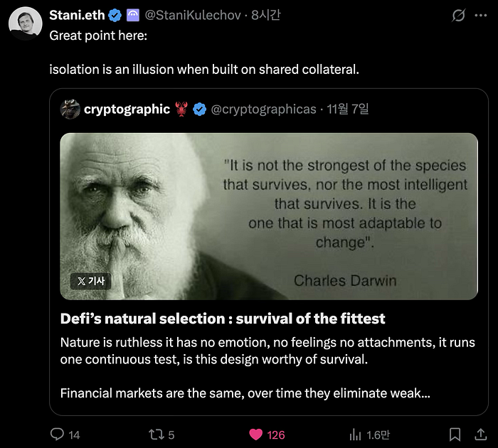Open Stani.eth's profile picture
498x448 pixels.
[25, 23]
